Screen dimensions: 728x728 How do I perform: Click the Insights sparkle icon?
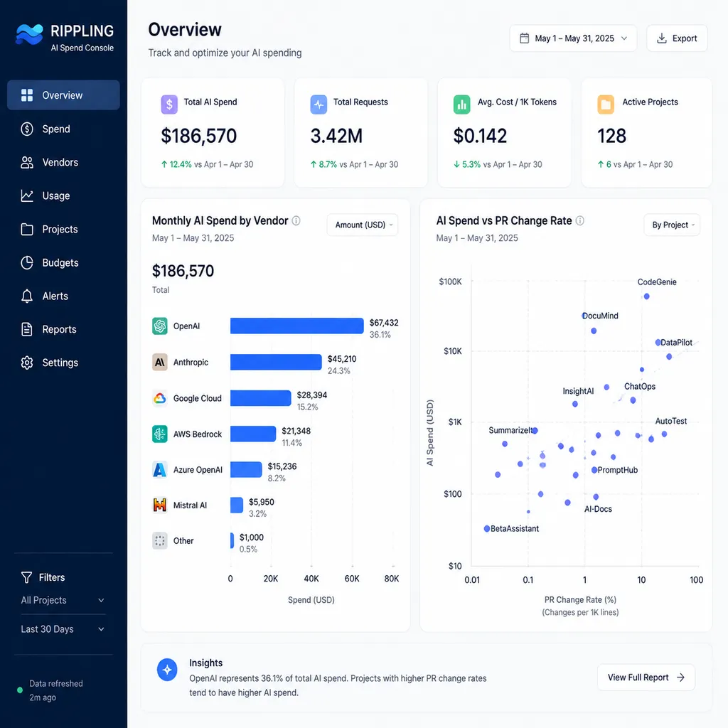[x=167, y=670]
